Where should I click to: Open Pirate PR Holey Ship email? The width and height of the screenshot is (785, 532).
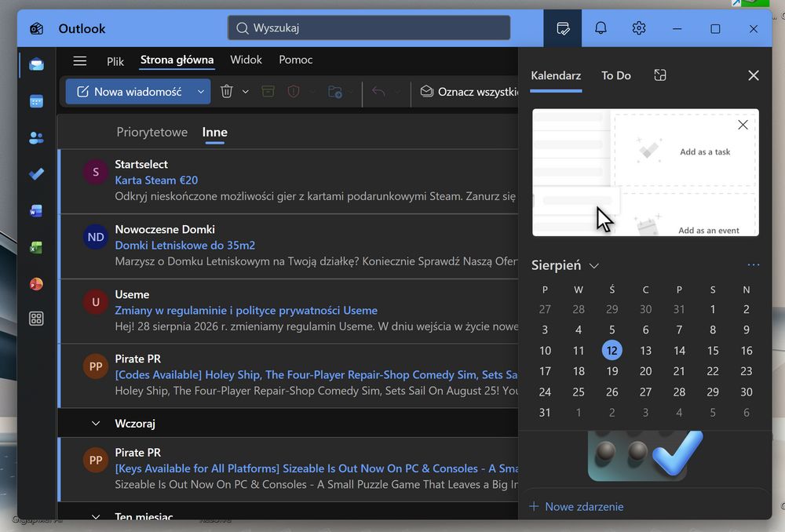click(290, 375)
